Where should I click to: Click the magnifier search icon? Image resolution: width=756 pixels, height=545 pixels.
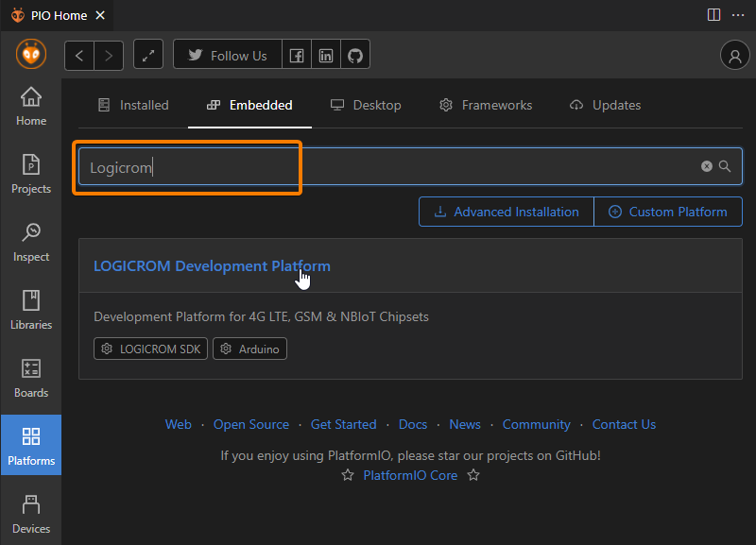point(725,166)
